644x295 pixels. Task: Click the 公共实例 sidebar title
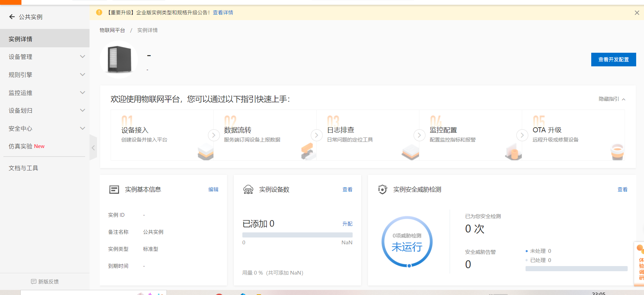coord(31,17)
